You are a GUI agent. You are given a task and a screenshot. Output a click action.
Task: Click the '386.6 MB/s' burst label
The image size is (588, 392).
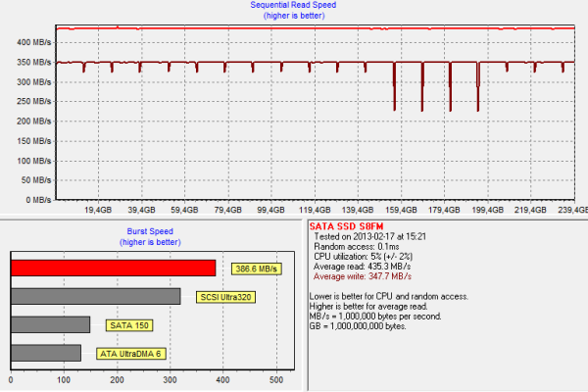coord(257,269)
